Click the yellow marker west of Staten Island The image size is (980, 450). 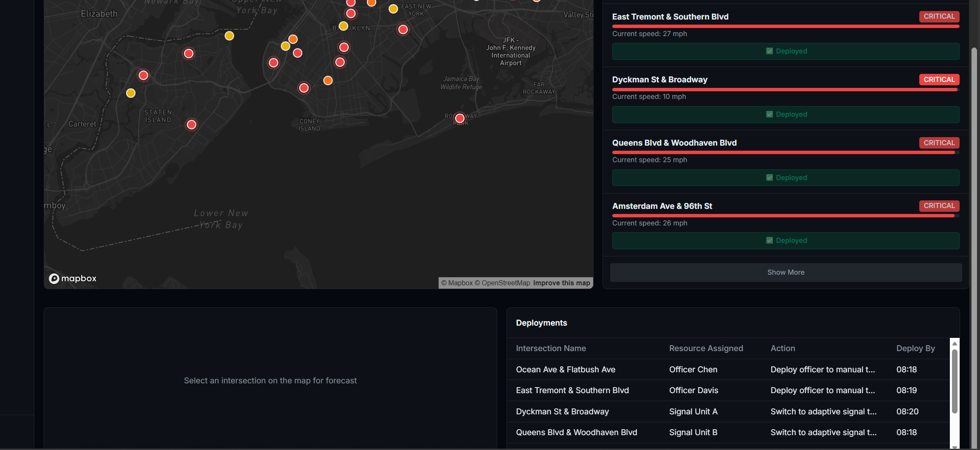point(131,93)
